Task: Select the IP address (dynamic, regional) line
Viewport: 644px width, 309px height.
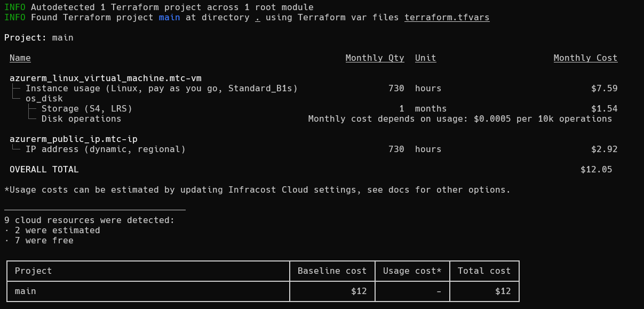Action: 105,149
